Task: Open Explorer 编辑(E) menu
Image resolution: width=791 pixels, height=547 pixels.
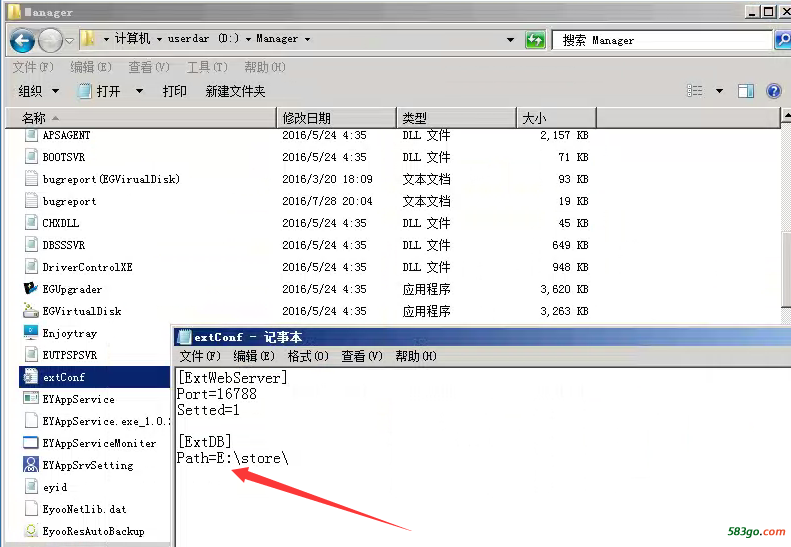Action: pos(91,67)
